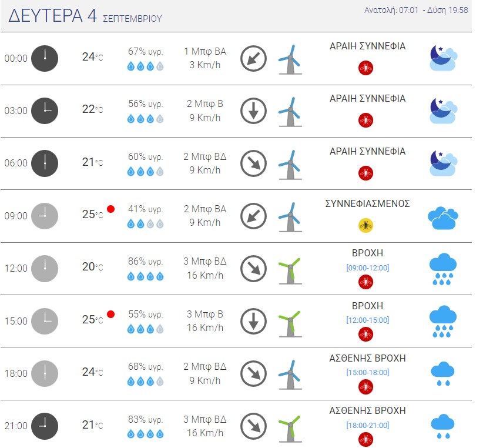
Task: Click the light rain icon at 18:00
Action: (x=443, y=374)
